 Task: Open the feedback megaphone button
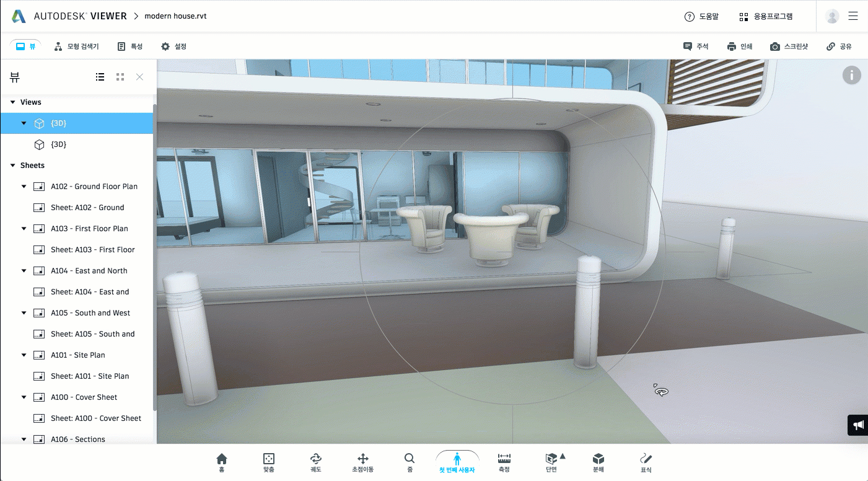(858, 425)
